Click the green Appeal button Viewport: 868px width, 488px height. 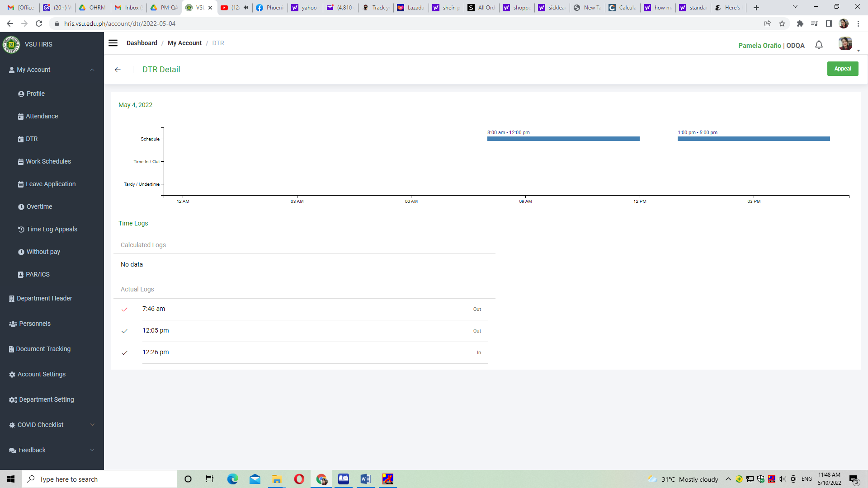842,69
